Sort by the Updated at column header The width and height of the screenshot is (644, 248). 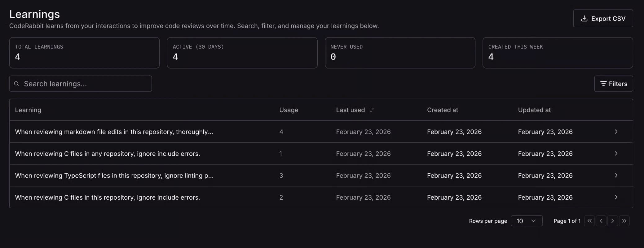pos(534,110)
